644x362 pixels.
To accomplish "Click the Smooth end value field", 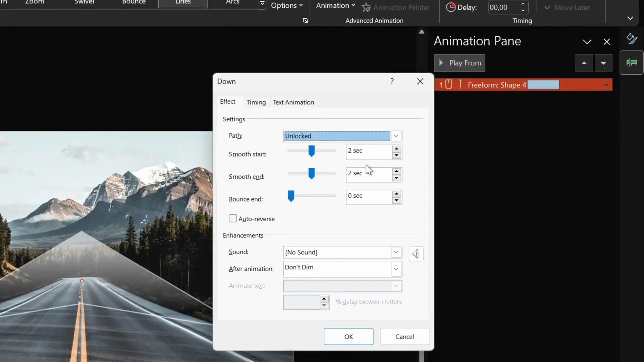I will [x=369, y=175].
